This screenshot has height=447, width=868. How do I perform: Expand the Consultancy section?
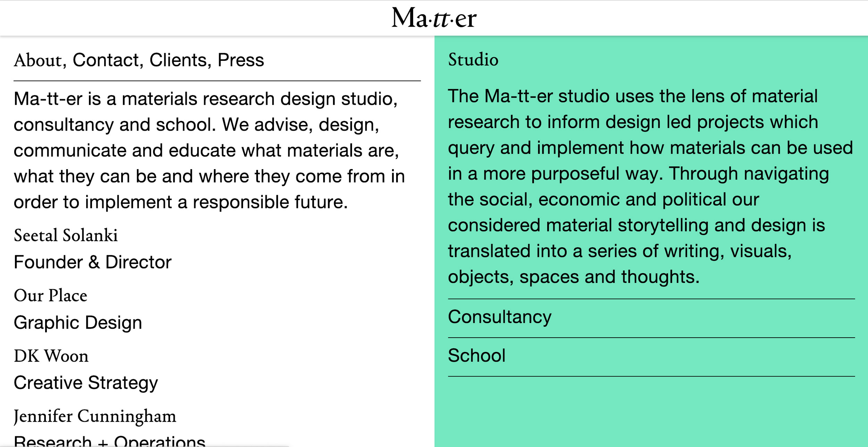pyautogui.click(x=499, y=316)
